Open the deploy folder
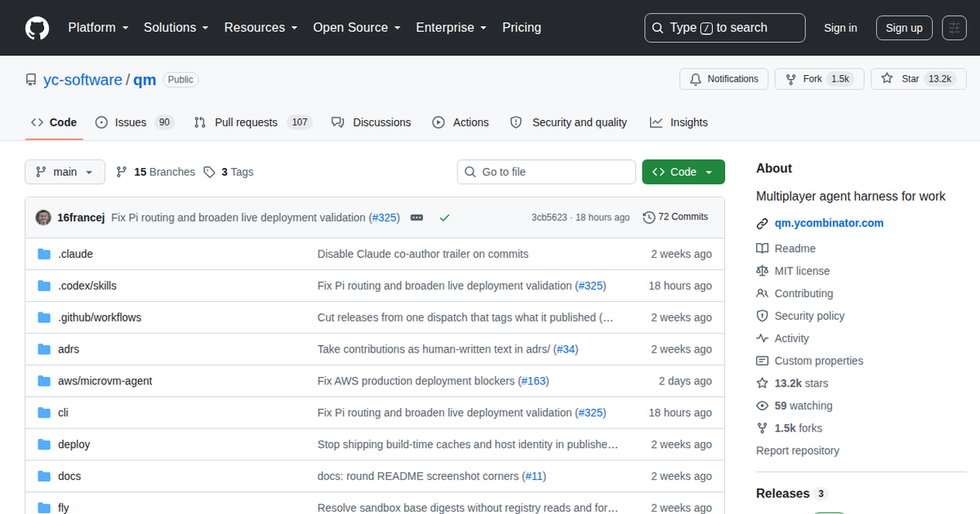Viewport: 980px width, 514px height. [x=74, y=445]
